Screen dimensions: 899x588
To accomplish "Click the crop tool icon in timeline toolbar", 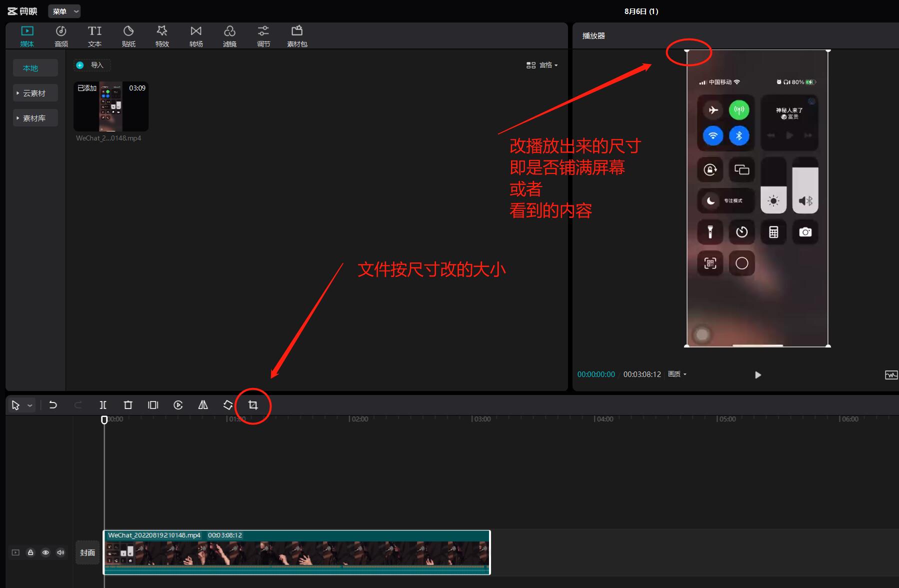I will tap(253, 405).
